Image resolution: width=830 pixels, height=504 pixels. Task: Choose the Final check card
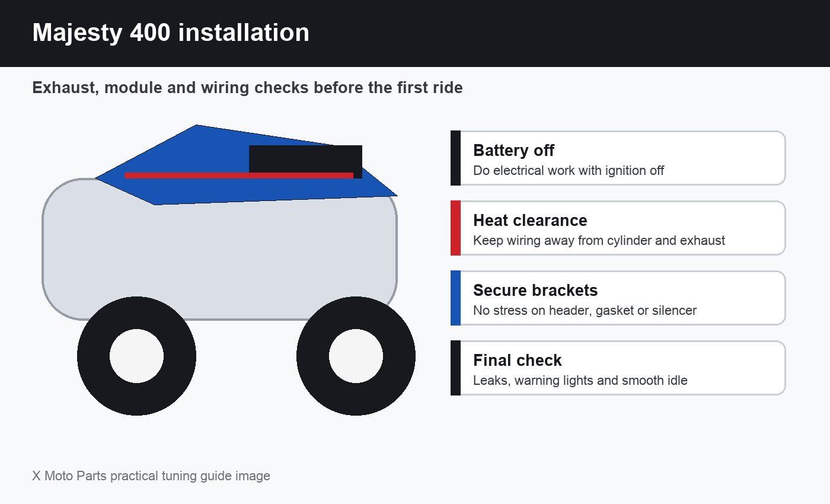pyautogui.click(x=618, y=368)
